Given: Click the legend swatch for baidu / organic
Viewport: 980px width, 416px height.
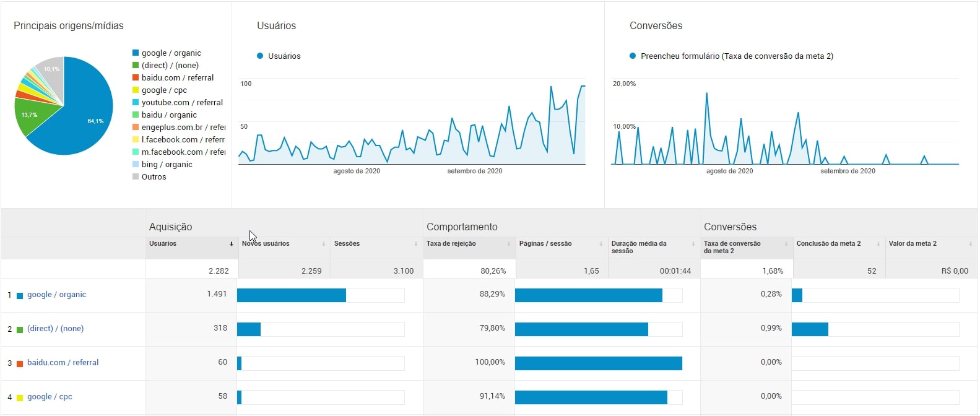Looking at the screenshot, I should 136,115.
